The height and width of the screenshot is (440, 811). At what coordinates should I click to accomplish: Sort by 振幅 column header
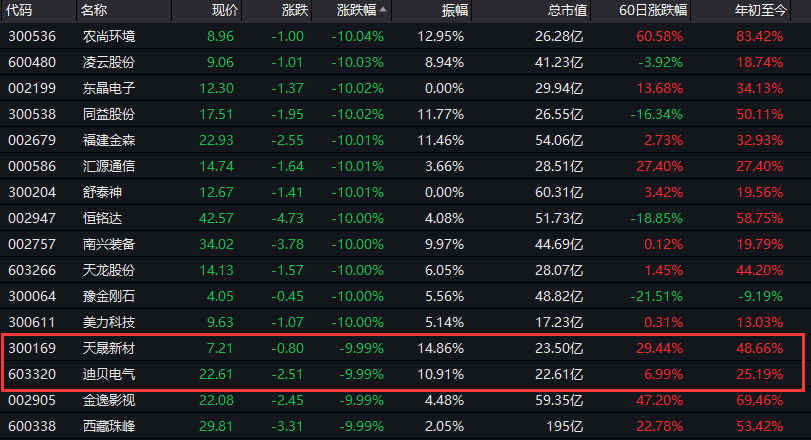455,10
